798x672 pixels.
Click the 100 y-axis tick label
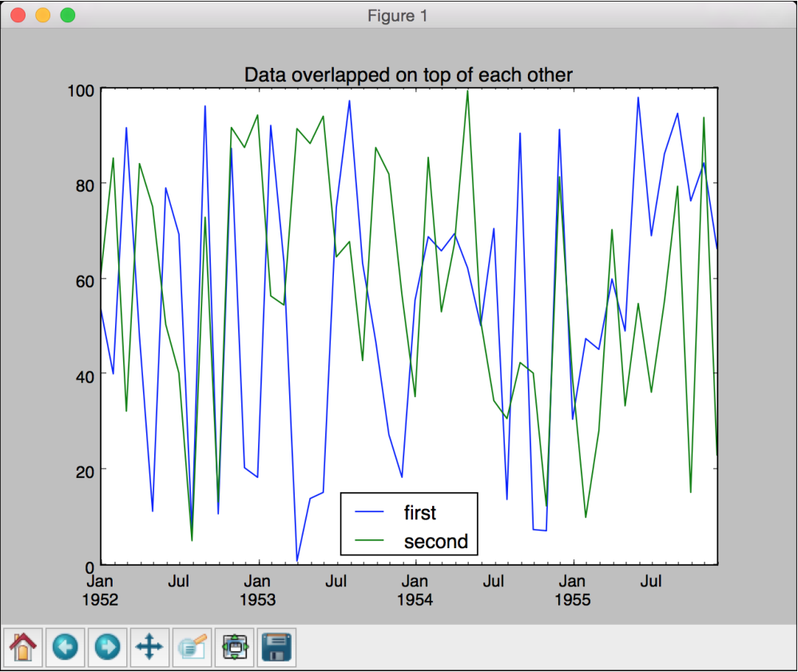(x=82, y=89)
